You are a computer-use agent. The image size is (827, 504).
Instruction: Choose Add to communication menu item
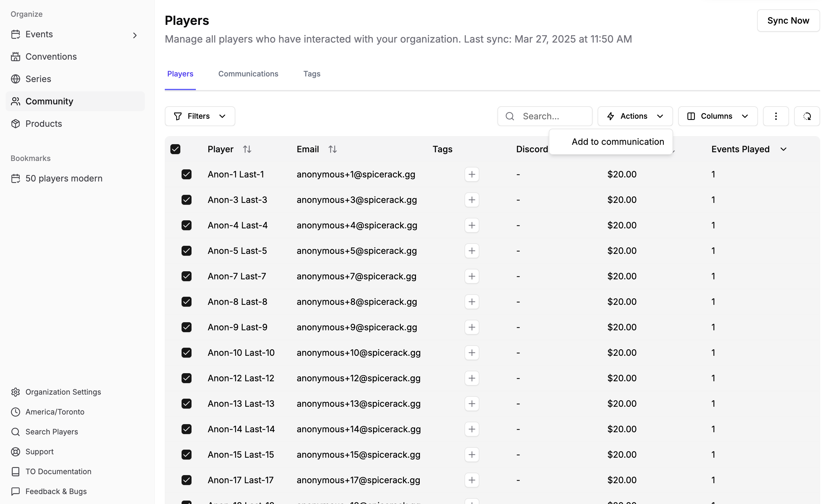(x=617, y=142)
